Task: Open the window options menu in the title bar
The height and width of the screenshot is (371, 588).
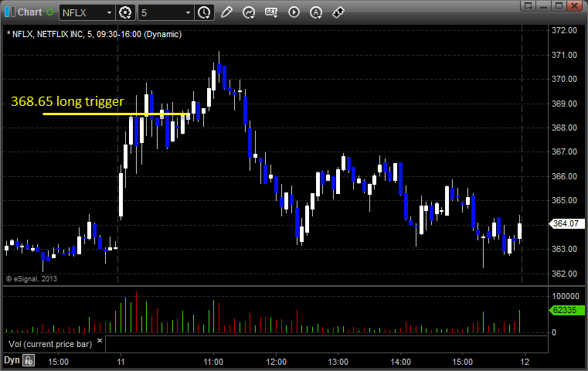Action: tap(529, 5)
